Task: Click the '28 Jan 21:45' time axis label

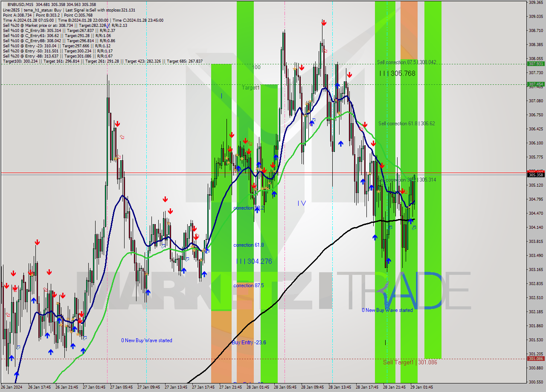Action: point(394,387)
